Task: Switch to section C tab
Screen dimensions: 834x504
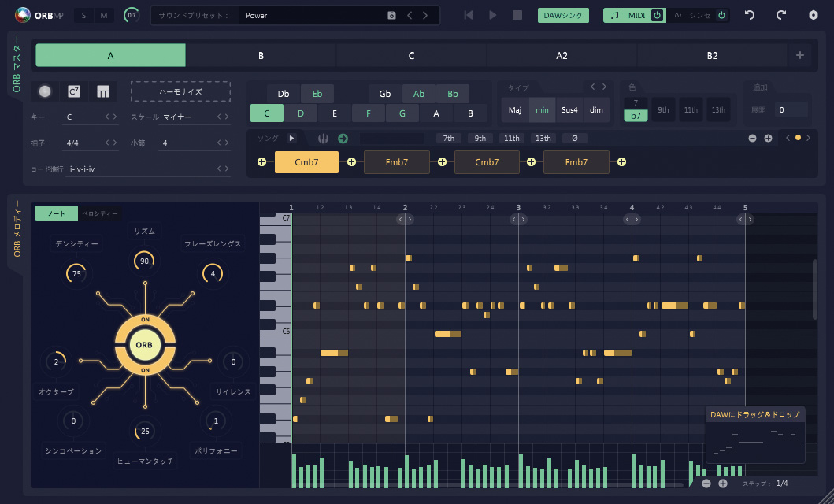Action: [x=411, y=55]
